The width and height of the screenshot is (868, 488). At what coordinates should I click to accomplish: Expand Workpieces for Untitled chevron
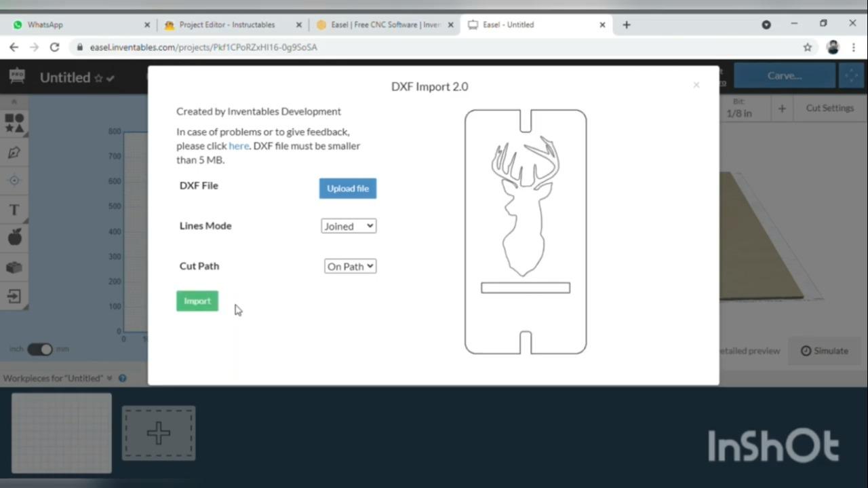click(109, 378)
